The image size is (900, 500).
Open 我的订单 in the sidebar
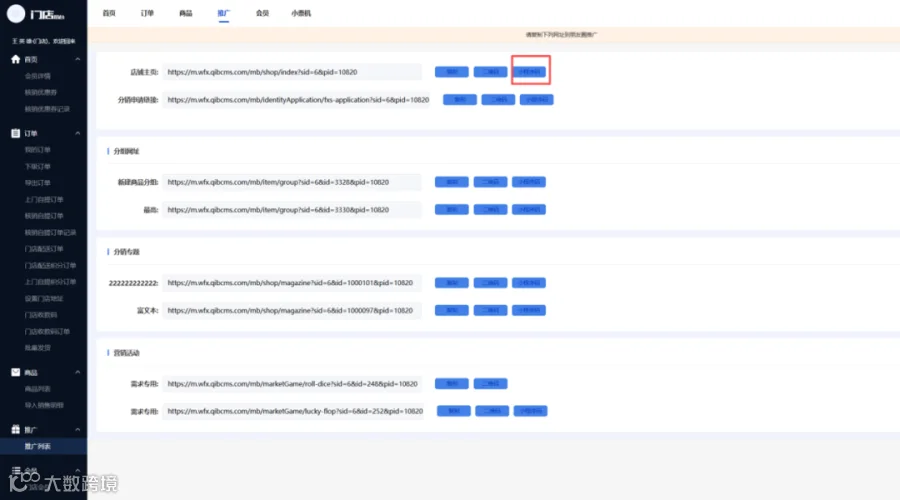point(38,150)
